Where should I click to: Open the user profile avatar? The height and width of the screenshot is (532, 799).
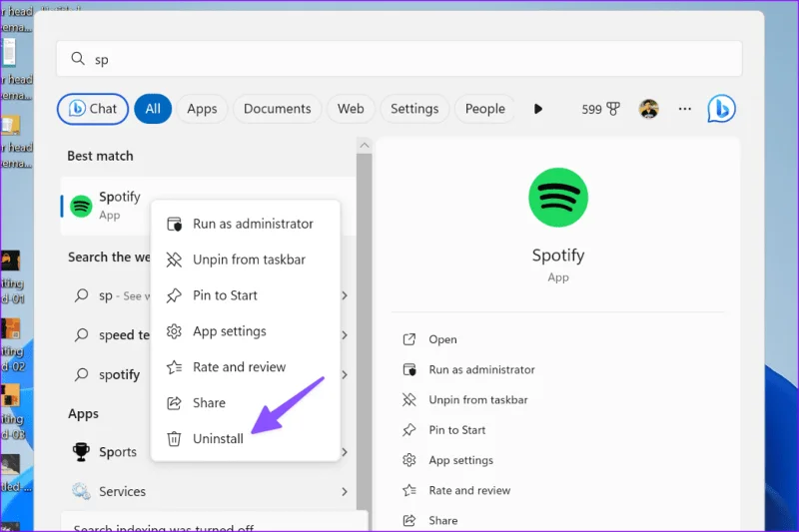(648, 109)
